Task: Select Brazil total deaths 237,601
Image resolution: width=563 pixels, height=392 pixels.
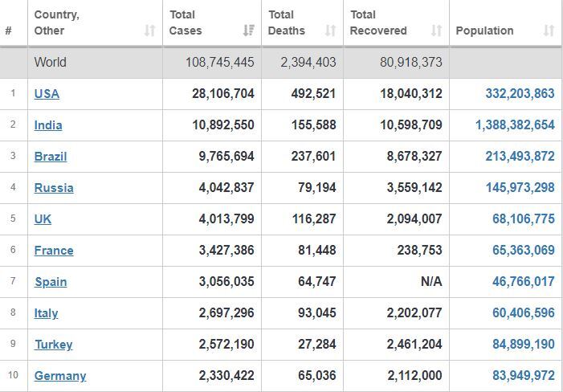Action: click(x=313, y=156)
